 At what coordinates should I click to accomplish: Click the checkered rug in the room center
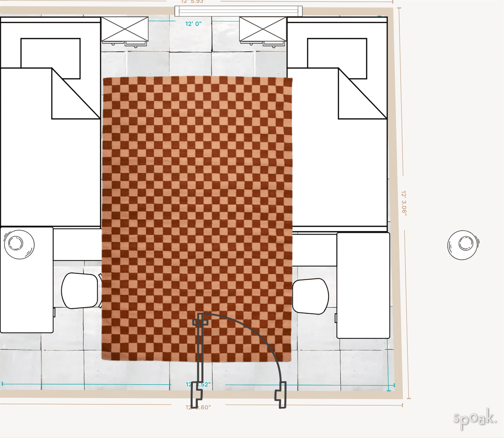coord(197,189)
